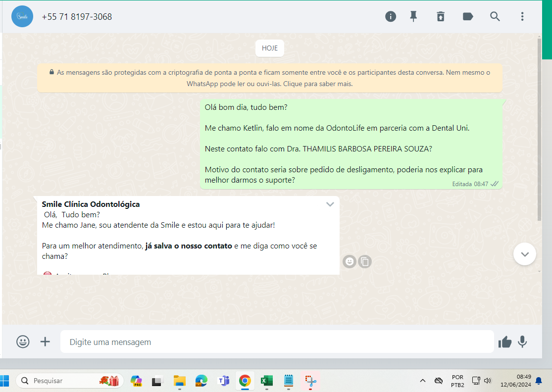Screen dimensions: 552x392
Task: Open the label tag icon
Action: tap(467, 16)
